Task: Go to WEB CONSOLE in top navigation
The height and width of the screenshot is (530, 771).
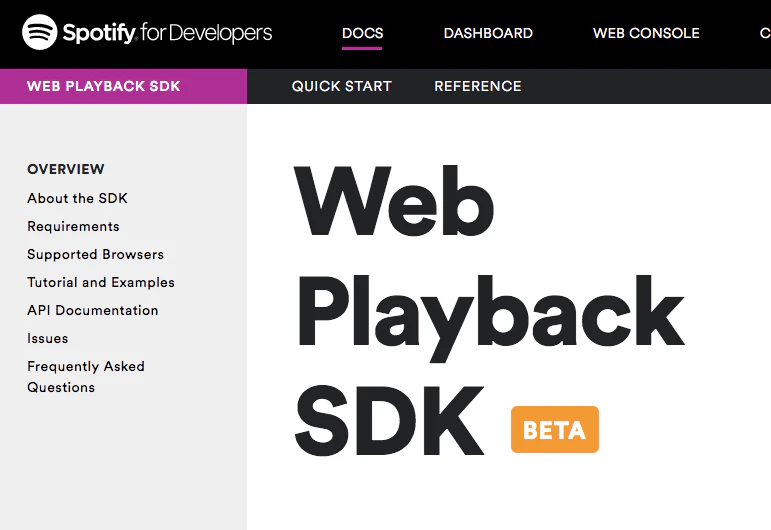Action: 646,33
